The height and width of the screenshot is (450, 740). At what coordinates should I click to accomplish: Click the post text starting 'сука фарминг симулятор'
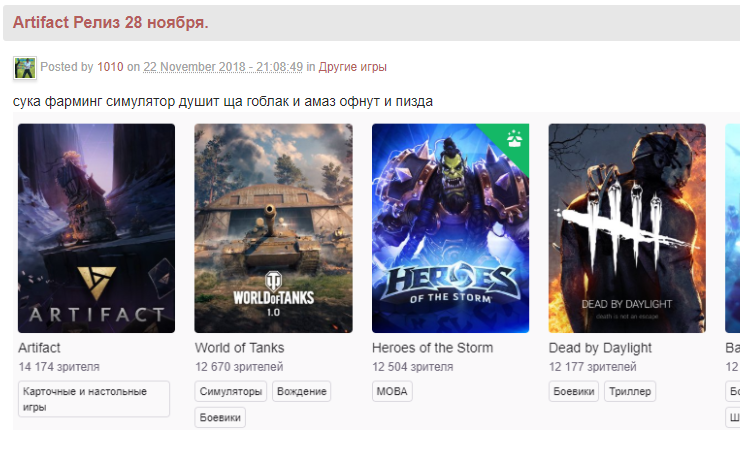(x=223, y=101)
